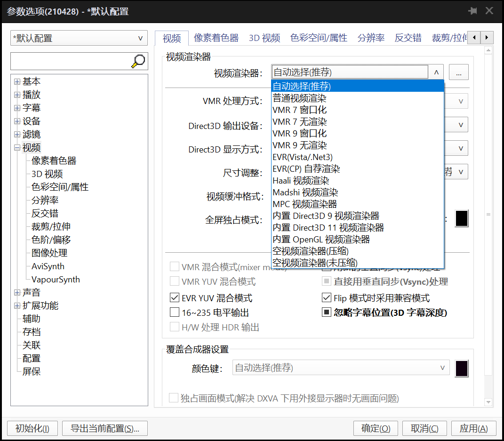504x441 pixels.
Task: Click the settings search input field
Action: [x=71, y=61]
